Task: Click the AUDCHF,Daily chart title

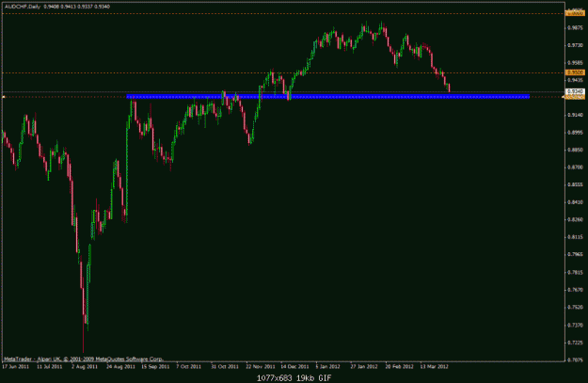Action: (23, 7)
